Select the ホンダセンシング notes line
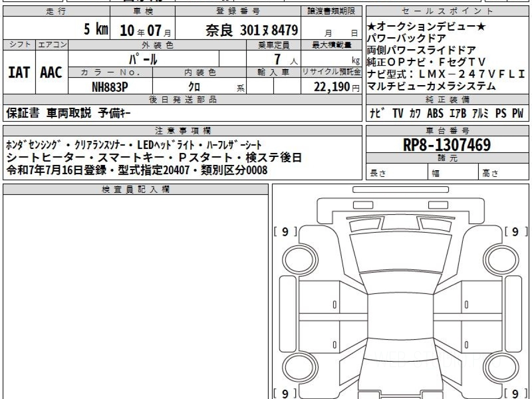This screenshot has height=399, width=532. pyautogui.click(x=134, y=145)
